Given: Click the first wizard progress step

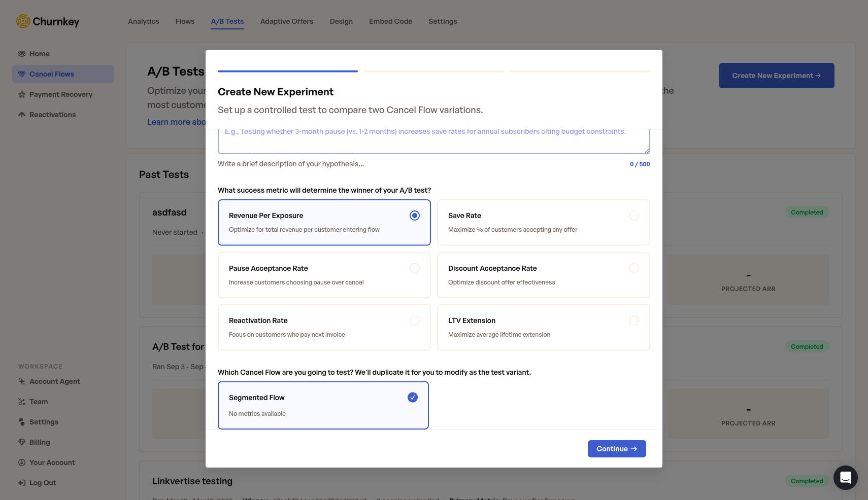Looking at the screenshot, I should click(287, 71).
